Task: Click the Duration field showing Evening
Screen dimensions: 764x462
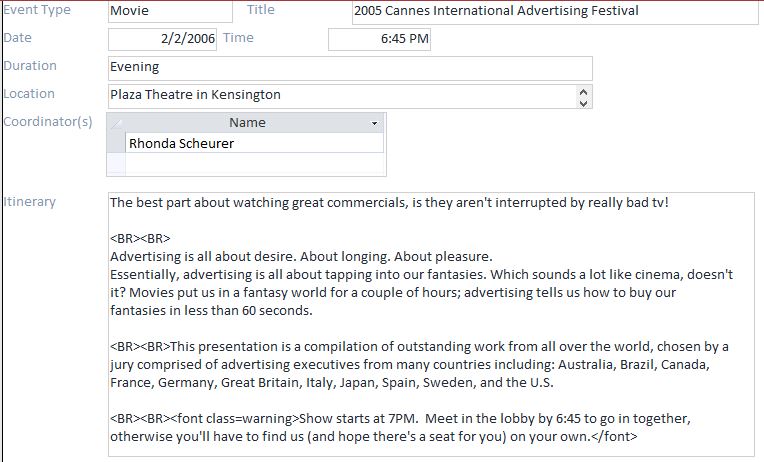Action: click(349, 67)
